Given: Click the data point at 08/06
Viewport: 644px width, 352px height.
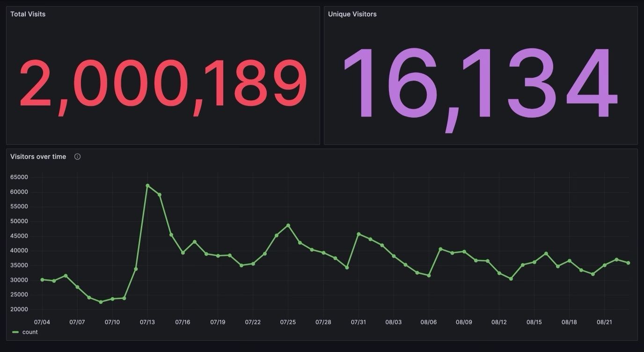Looking at the screenshot, I should pyautogui.click(x=429, y=275).
